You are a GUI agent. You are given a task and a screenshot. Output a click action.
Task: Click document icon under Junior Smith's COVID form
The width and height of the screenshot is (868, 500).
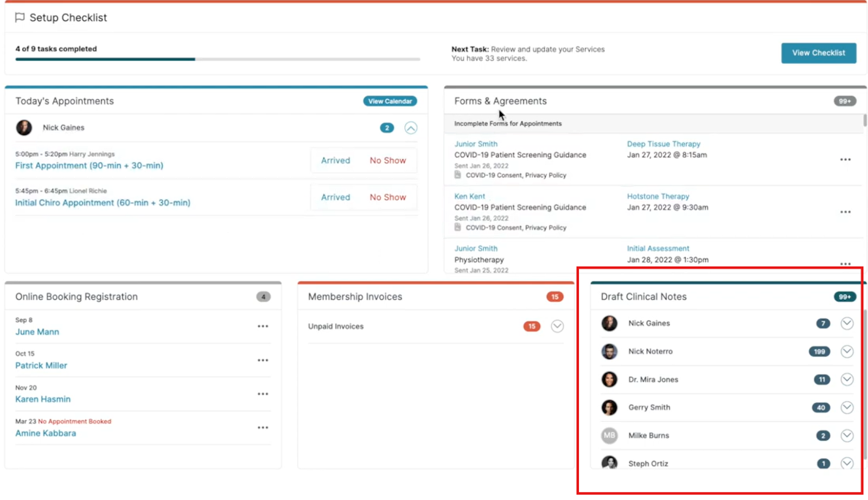pos(458,175)
